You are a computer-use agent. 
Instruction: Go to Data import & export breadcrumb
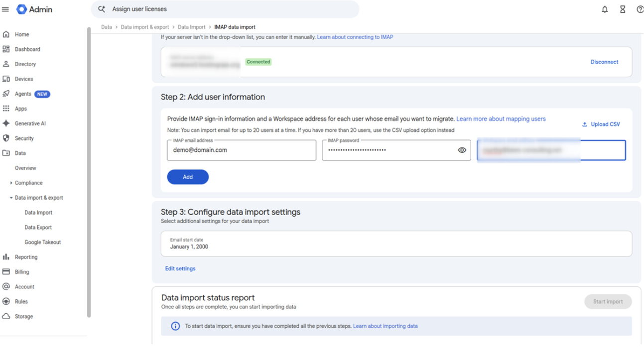click(145, 27)
